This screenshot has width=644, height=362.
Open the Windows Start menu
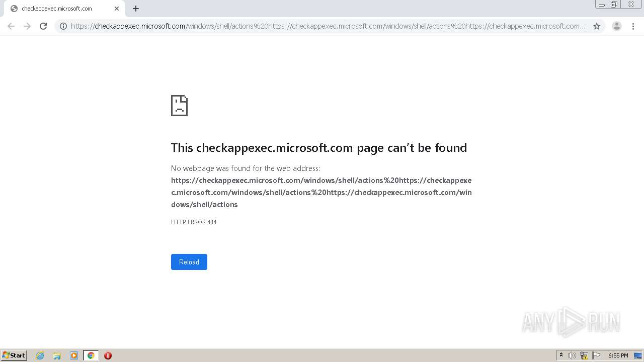click(x=14, y=355)
